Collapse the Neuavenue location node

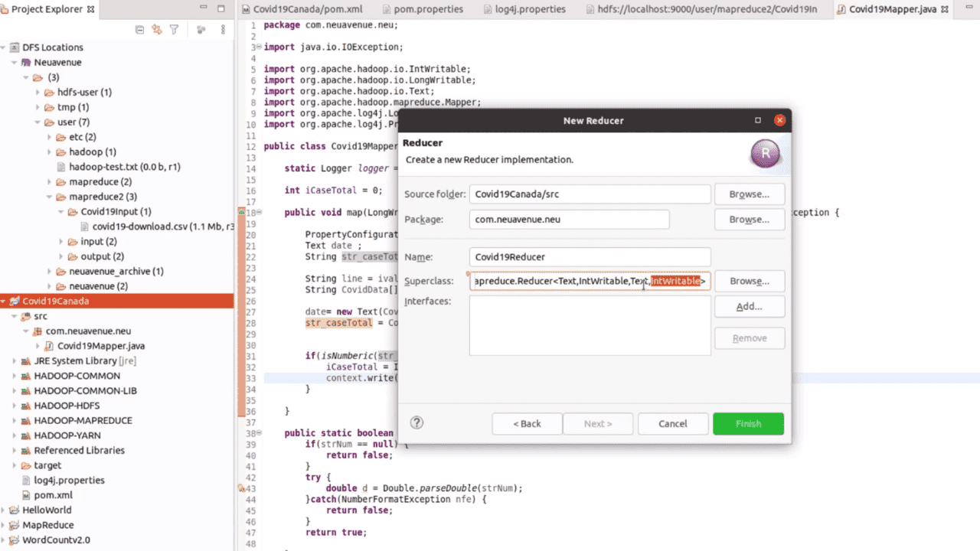pyautogui.click(x=15, y=62)
